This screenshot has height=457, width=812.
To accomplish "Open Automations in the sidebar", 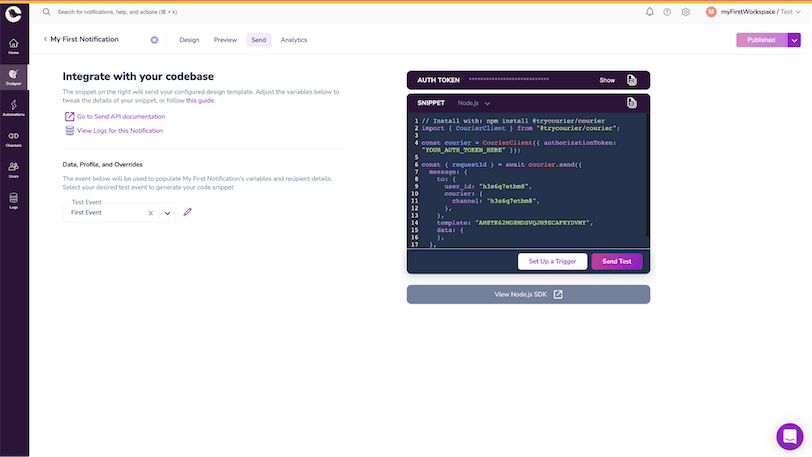I will (13, 108).
